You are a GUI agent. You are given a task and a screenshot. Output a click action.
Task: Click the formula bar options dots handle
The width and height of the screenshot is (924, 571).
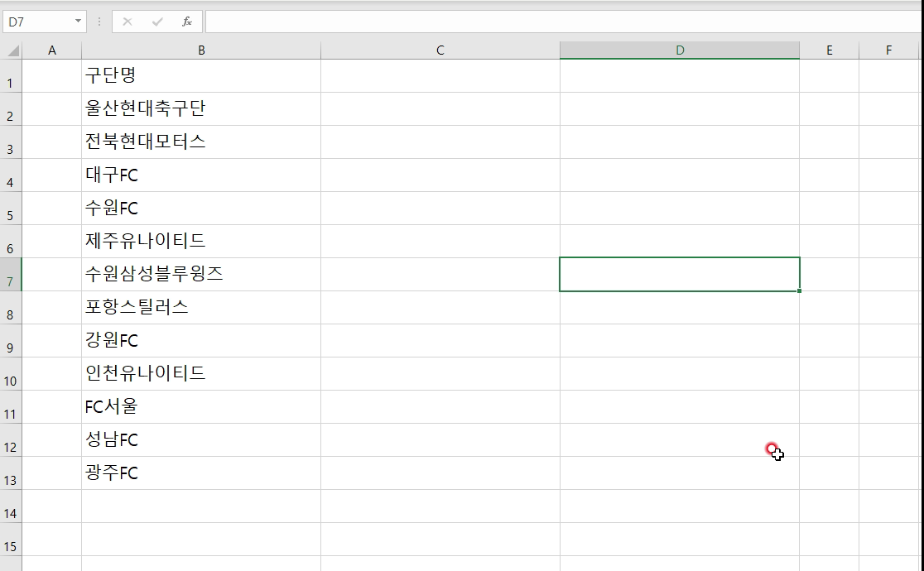click(x=99, y=22)
